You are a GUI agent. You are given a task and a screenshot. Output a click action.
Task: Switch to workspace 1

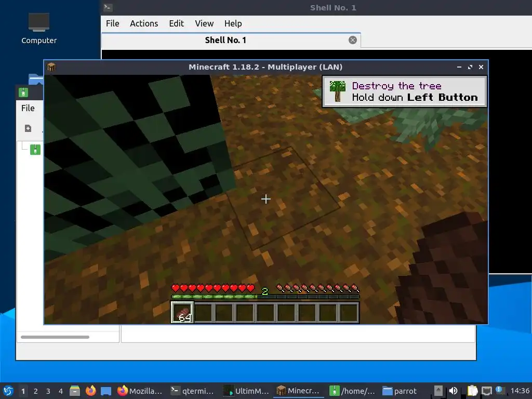coord(23,391)
